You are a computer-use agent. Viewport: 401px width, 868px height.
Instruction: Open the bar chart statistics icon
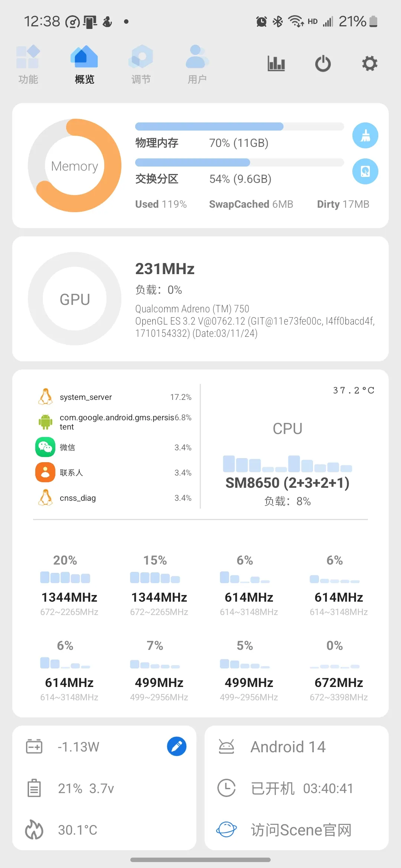point(276,63)
